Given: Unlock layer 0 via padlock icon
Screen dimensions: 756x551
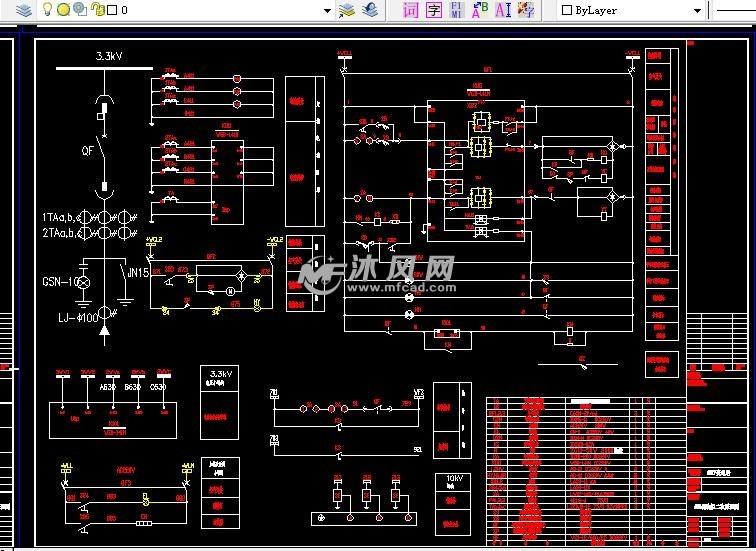Looking at the screenshot, I should 96,10.
